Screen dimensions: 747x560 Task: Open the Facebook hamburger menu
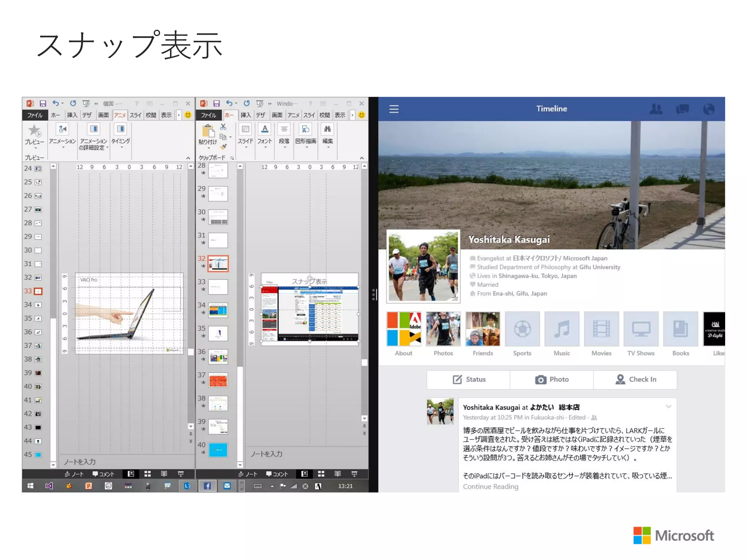(x=394, y=109)
